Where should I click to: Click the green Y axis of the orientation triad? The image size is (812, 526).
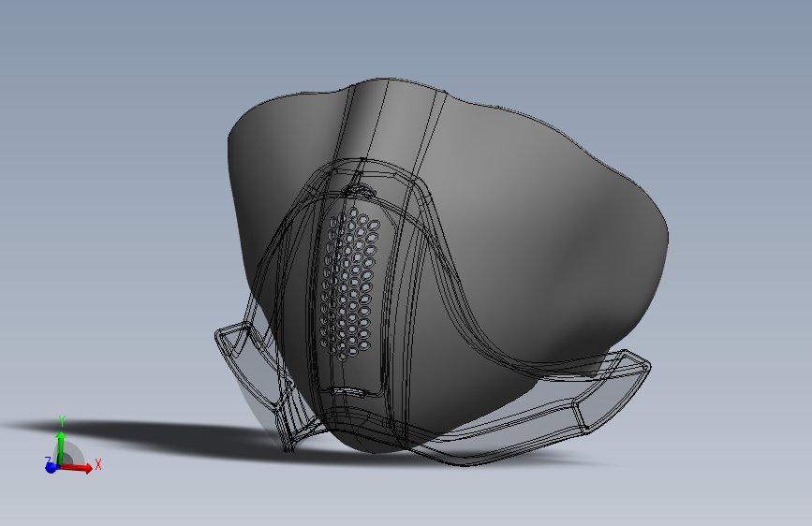click(x=61, y=447)
